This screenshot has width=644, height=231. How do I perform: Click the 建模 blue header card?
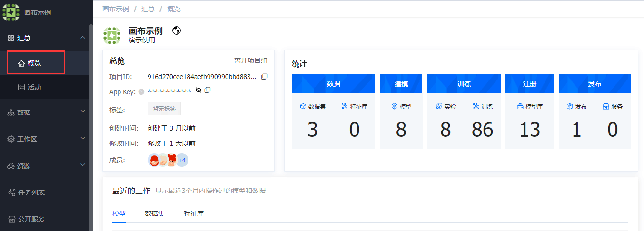coord(401,83)
